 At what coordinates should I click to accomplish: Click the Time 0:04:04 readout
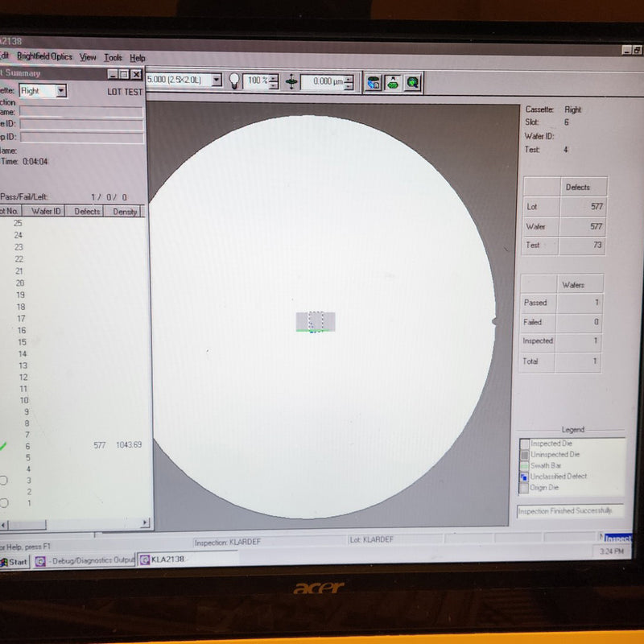click(x=24, y=162)
